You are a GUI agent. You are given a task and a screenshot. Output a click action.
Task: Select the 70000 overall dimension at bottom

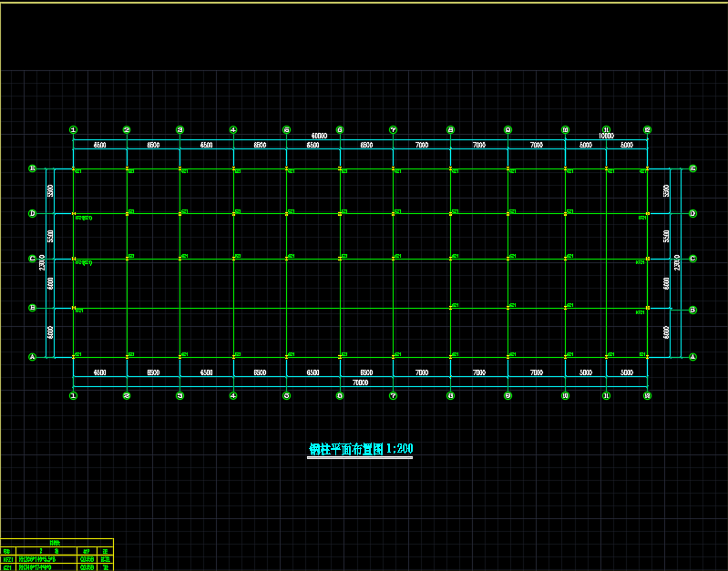tap(360, 383)
